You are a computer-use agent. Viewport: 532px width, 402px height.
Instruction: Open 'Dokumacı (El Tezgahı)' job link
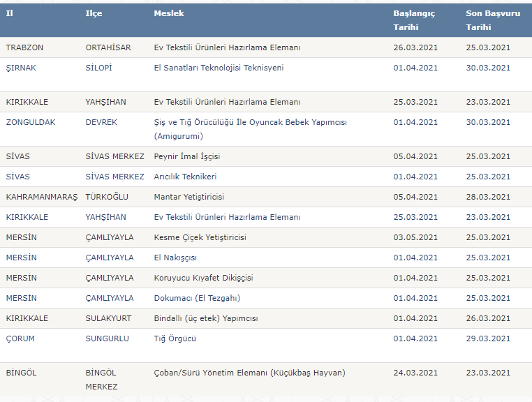(x=197, y=298)
